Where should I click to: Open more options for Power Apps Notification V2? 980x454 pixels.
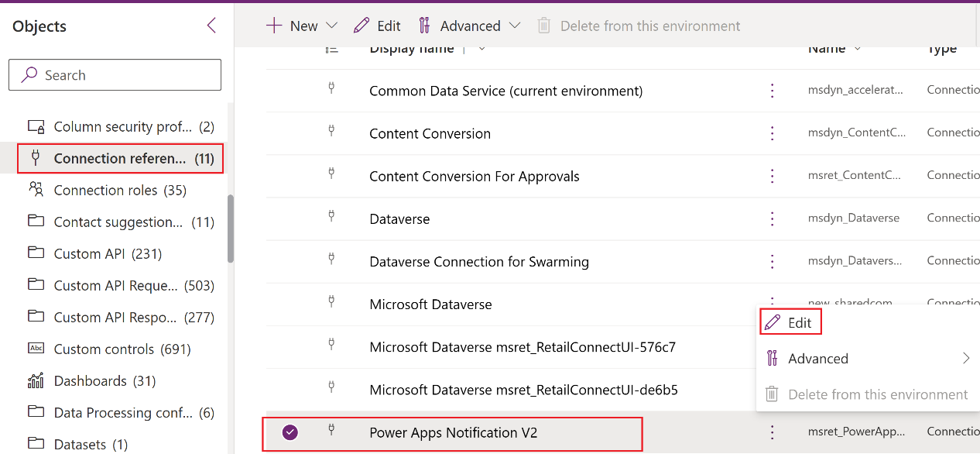pyautogui.click(x=772, y=432)
